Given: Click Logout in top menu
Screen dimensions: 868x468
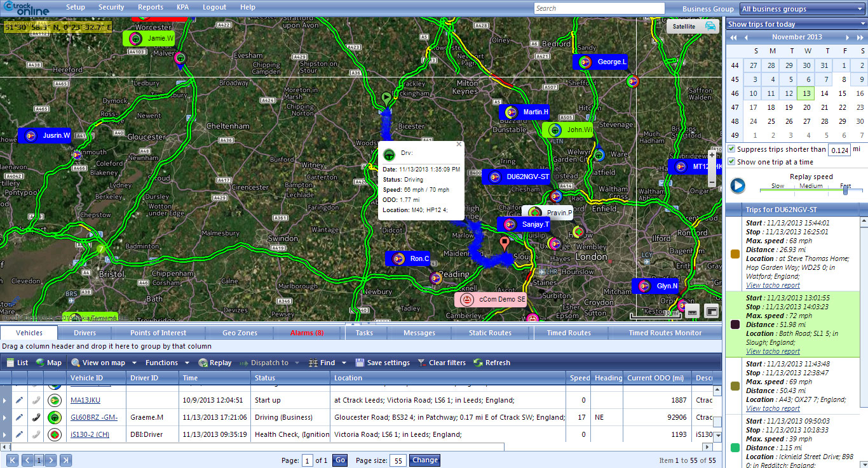Looking at the screenshot, I should [x=214, y=8].
